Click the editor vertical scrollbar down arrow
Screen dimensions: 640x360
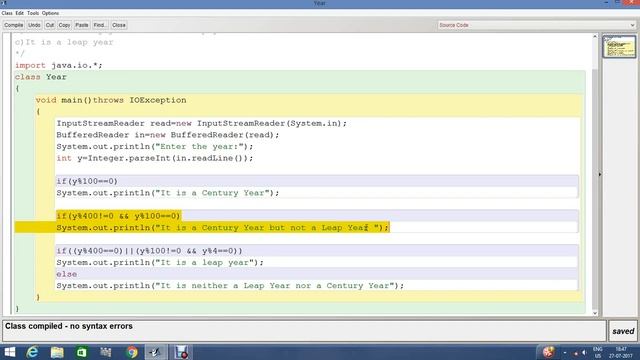pos(595,313)
